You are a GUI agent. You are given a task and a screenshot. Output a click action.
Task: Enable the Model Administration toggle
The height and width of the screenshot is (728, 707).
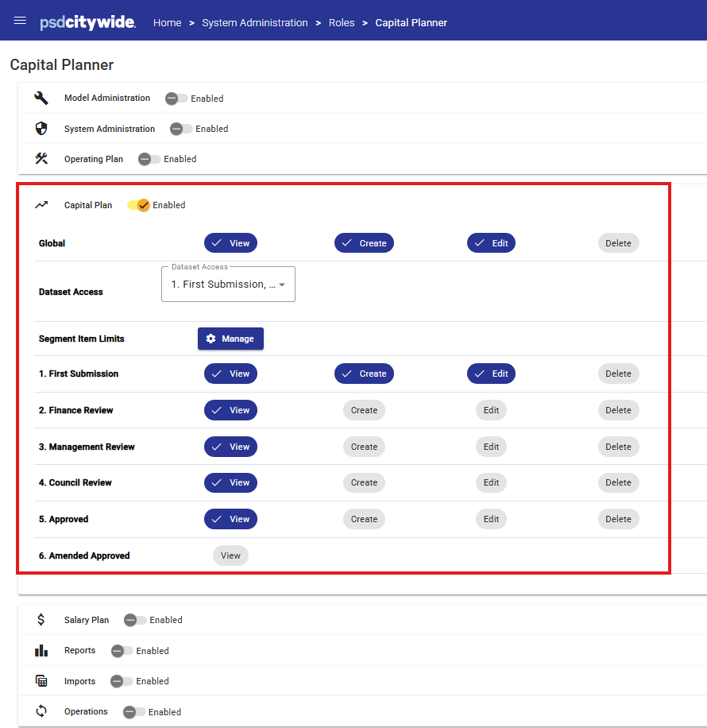tap(176, 99)
